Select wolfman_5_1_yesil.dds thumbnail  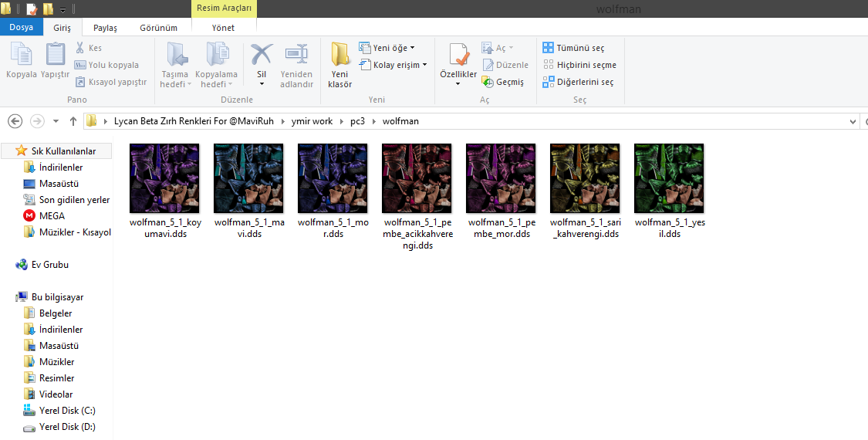[669, 178]
